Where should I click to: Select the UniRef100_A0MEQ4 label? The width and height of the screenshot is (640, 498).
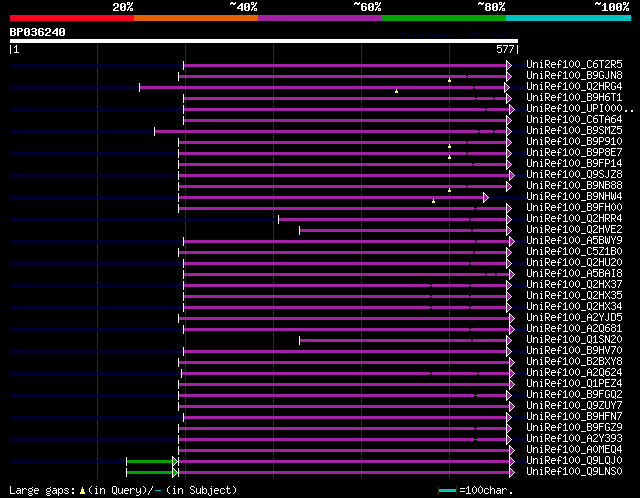[574, 450]
